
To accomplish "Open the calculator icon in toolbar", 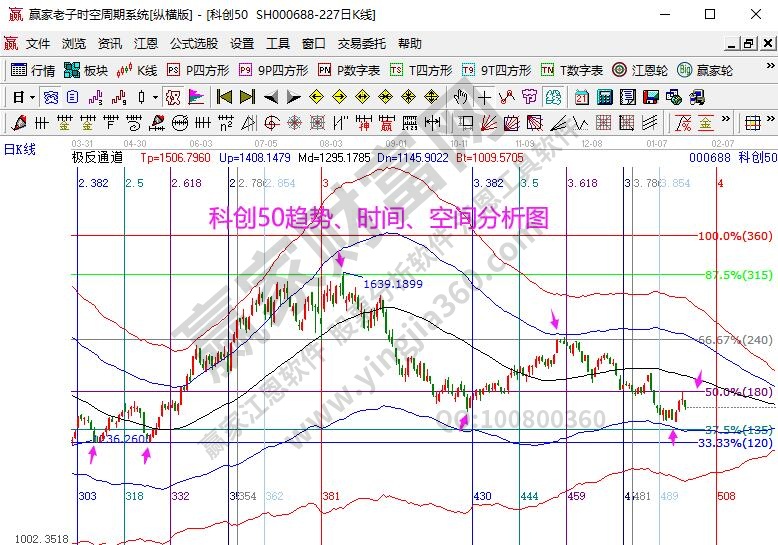I will click(605, 97).
